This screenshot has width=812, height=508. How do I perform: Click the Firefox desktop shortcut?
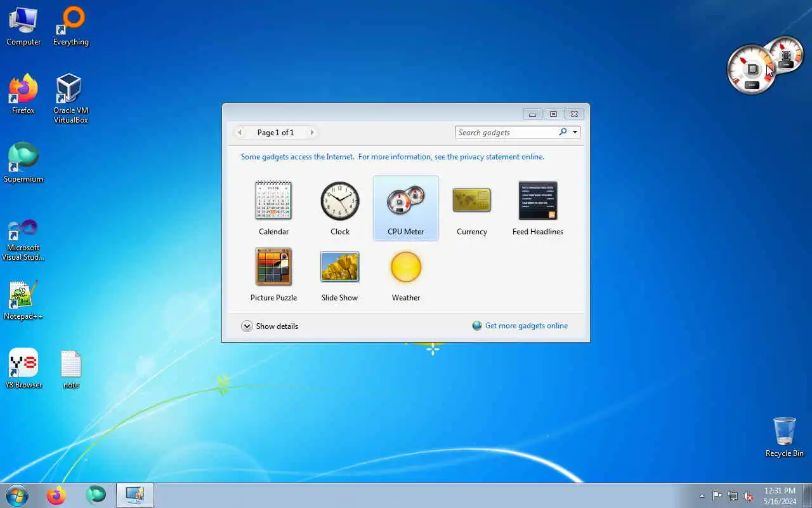[23, 95]
